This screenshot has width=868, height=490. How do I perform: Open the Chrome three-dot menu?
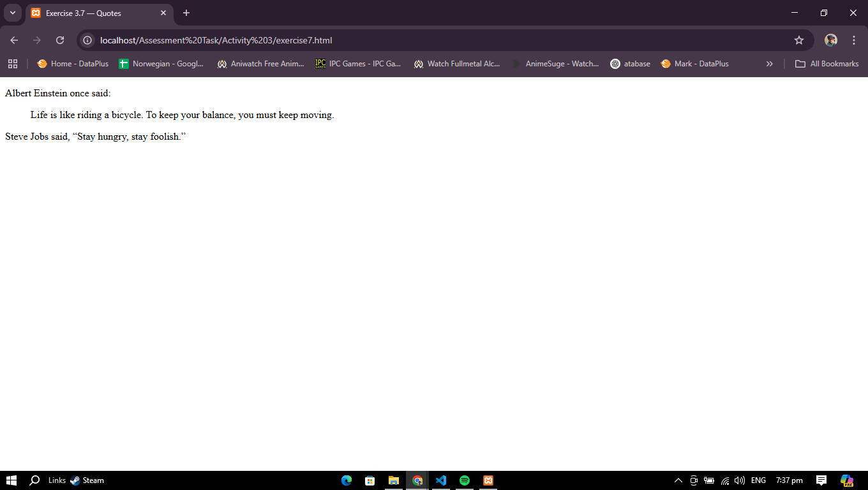click(x=853, y=40)
